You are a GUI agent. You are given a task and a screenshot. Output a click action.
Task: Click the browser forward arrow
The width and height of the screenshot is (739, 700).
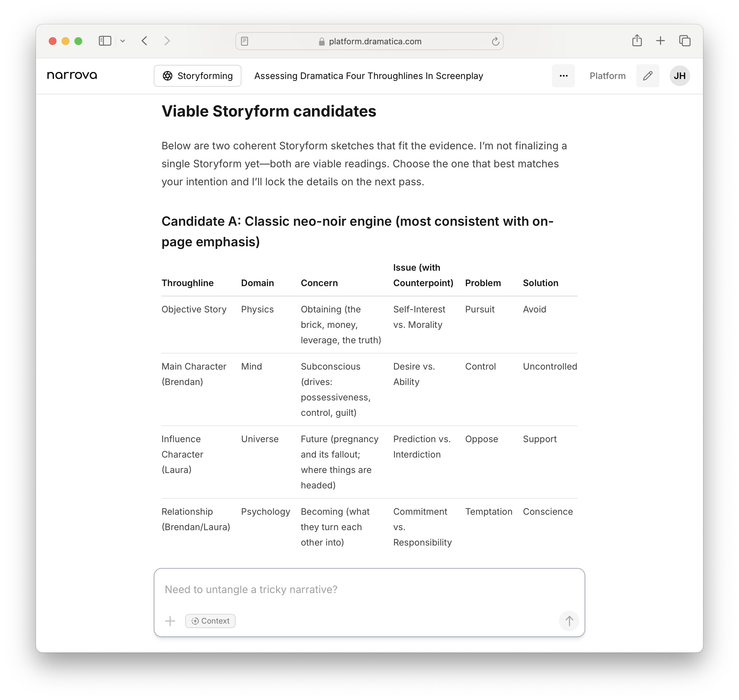pos(167,41)
